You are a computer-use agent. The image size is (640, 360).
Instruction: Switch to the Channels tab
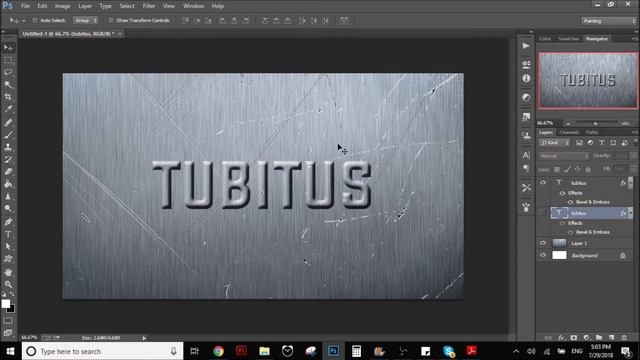(569, 133)
